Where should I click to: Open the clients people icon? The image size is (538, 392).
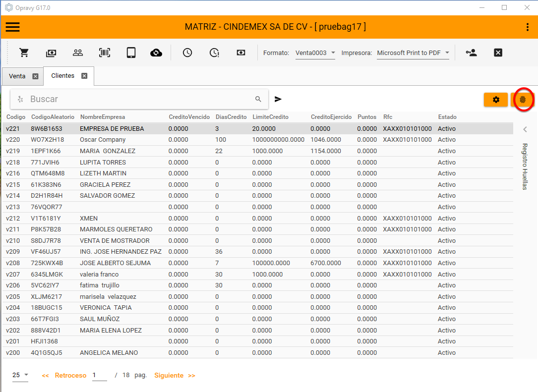coord(78,53)
